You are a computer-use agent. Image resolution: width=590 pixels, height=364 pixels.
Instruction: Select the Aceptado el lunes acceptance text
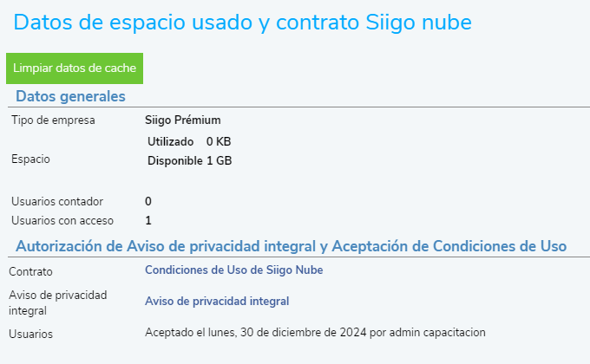pos(315,333)
